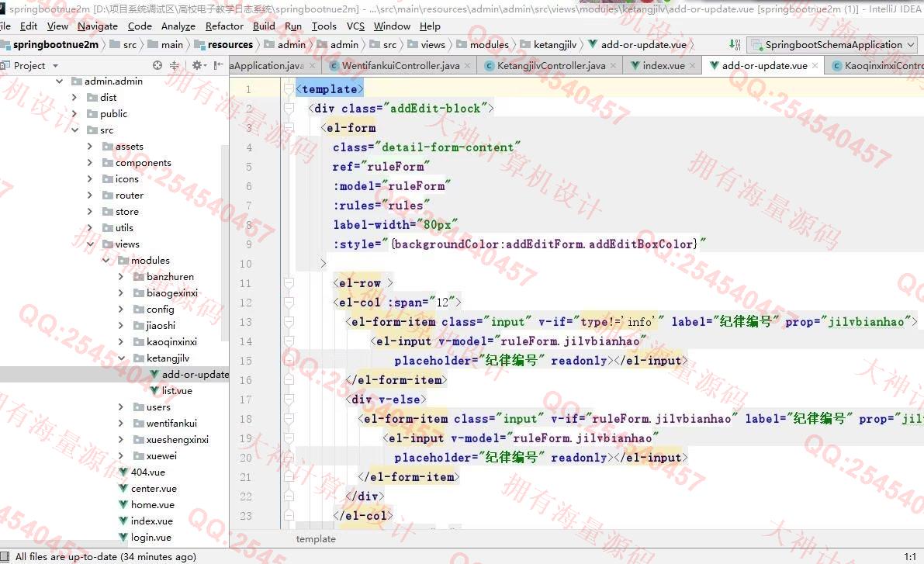924x564 pixels.
Task: Click the template breadcrumb at editor bottom
Action: [316, 539]
